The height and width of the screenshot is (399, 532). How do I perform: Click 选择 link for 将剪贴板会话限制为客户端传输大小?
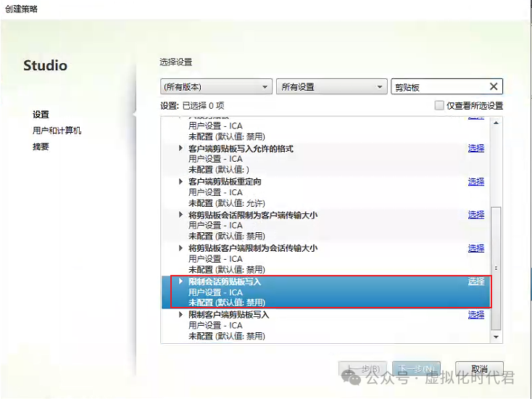476,215
